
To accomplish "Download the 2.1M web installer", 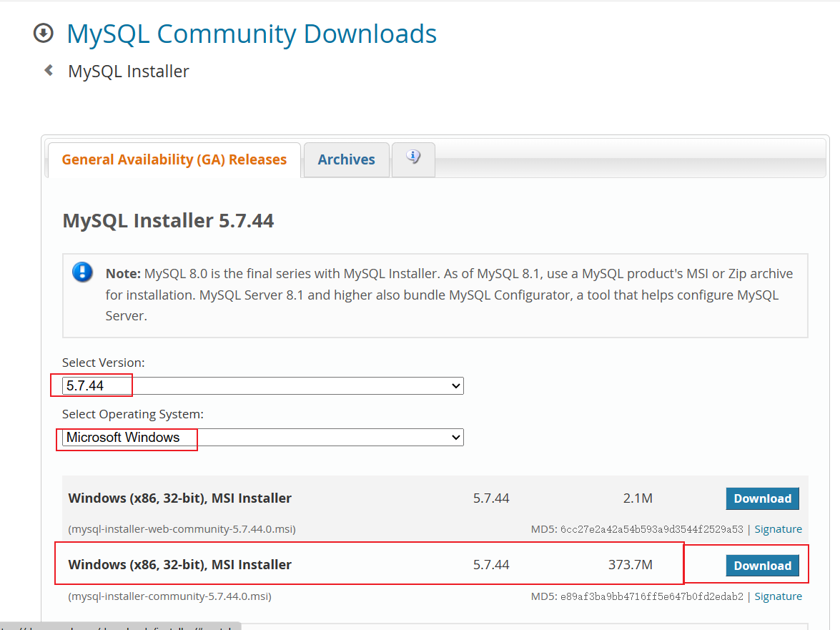I will click(x=762, y=498).
